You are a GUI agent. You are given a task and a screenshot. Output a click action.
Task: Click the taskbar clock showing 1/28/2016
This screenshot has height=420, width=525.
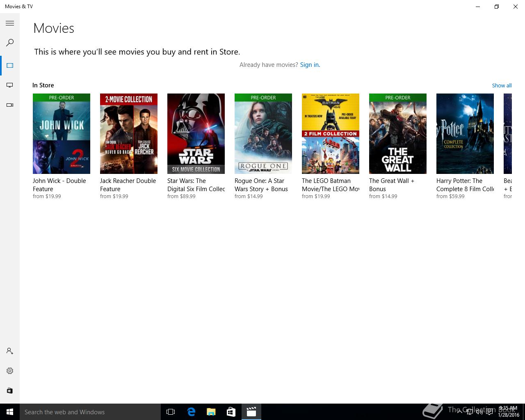[509, 412]
